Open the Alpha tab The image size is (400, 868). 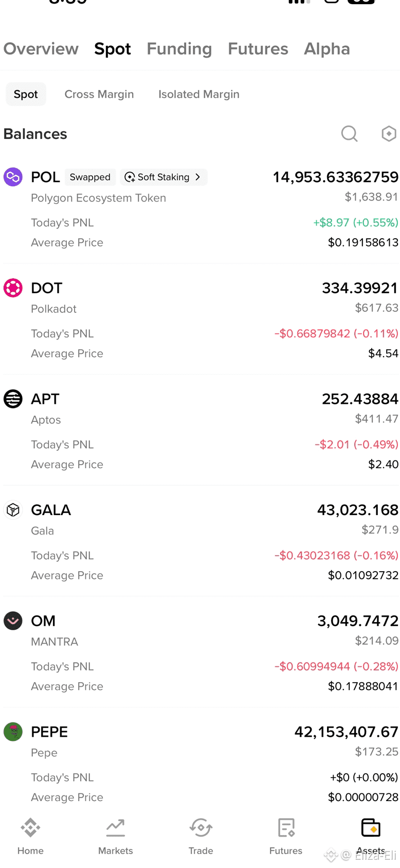tap(326, 49)
